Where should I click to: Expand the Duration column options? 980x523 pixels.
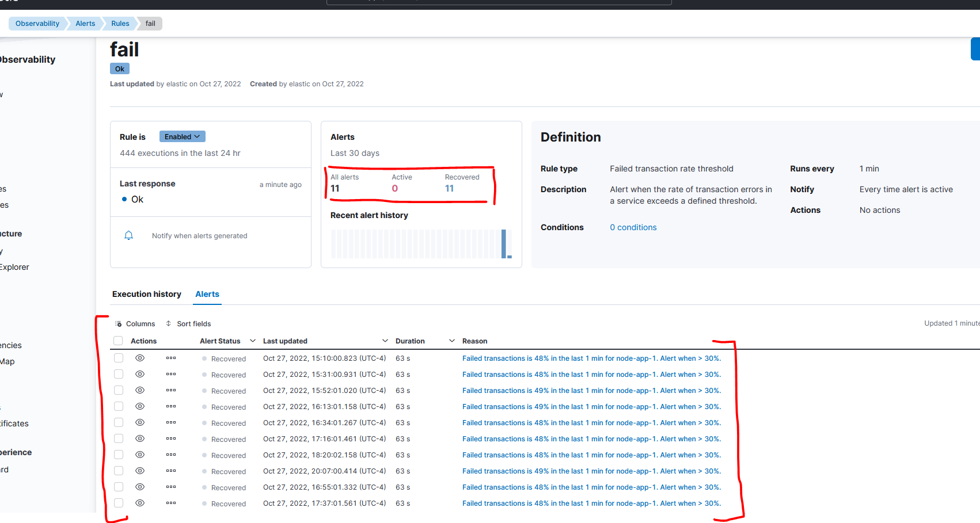point(451,341)
